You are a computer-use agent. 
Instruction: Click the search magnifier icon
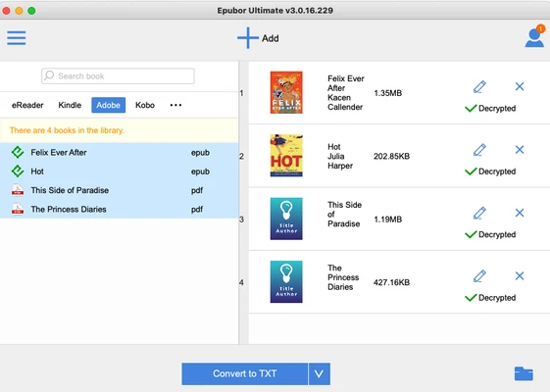click(49, 75)
